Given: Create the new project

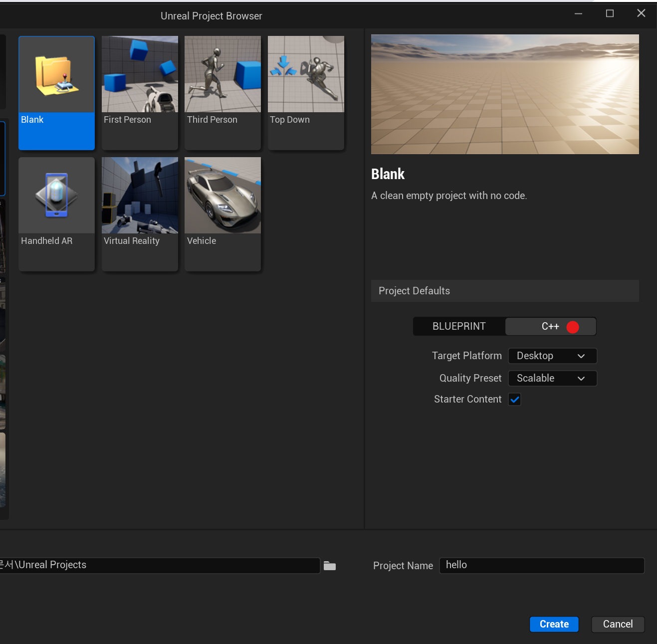Looking at the screenshot, I should [x=554, y=624].
